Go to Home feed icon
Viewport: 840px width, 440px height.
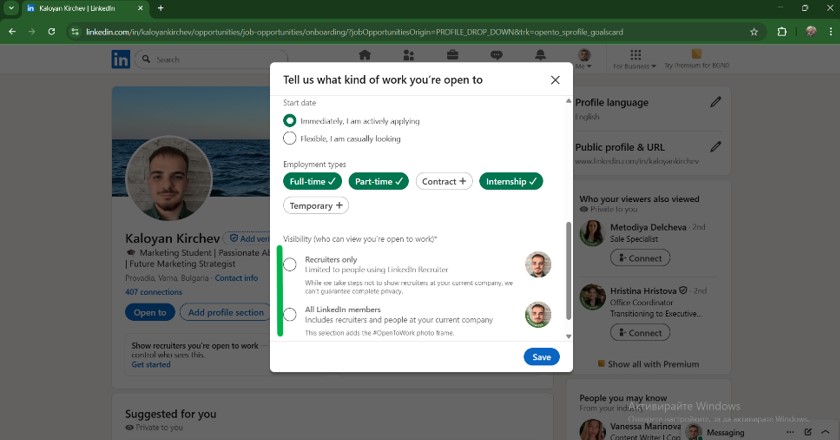tap(365, 55)
